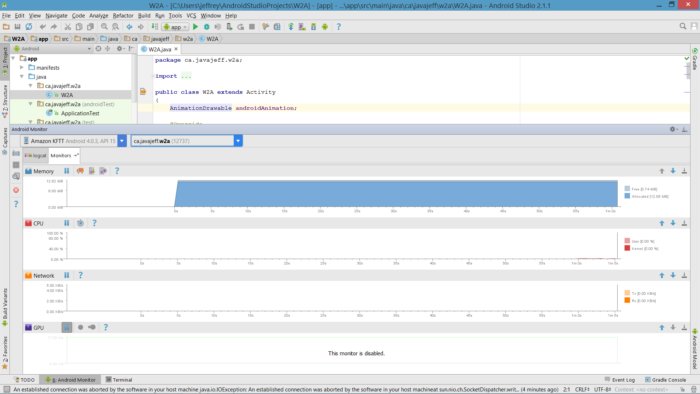Select the W2A.java editor tab
The image size is (700, 394).
click(x=159, y=49)
